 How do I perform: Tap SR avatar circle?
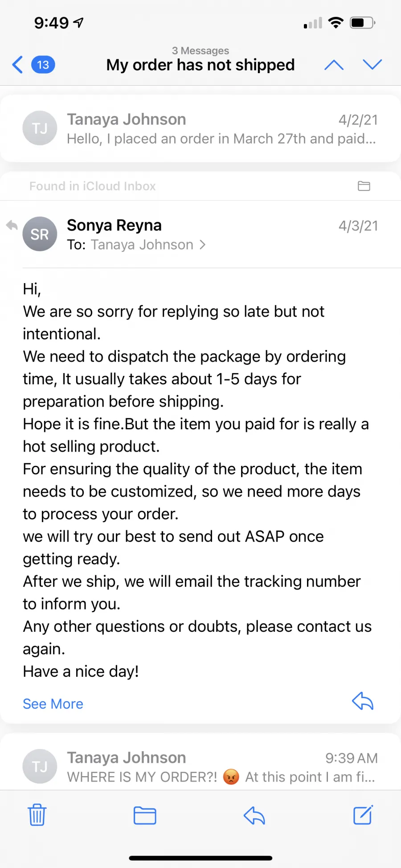coord(40,234)
